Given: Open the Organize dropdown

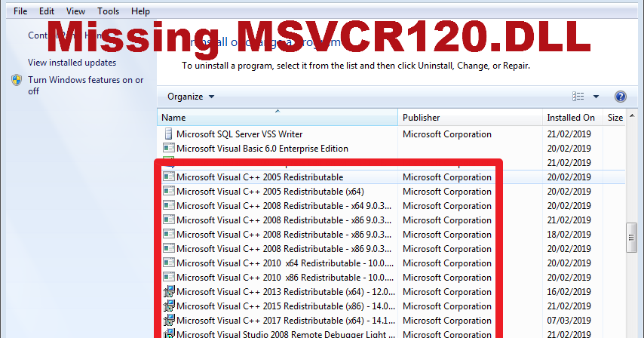Looking at the screenshot, I should [x=191, y=97].
